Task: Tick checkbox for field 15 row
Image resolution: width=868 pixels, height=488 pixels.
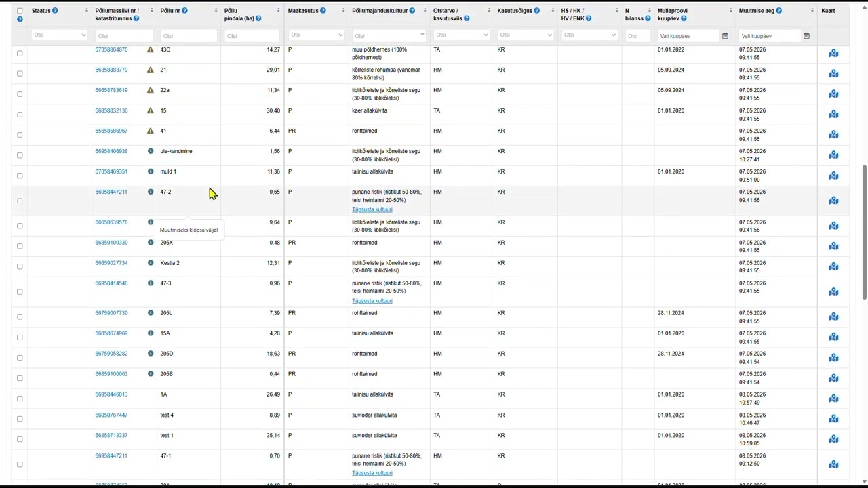Action: coord(20,115)
